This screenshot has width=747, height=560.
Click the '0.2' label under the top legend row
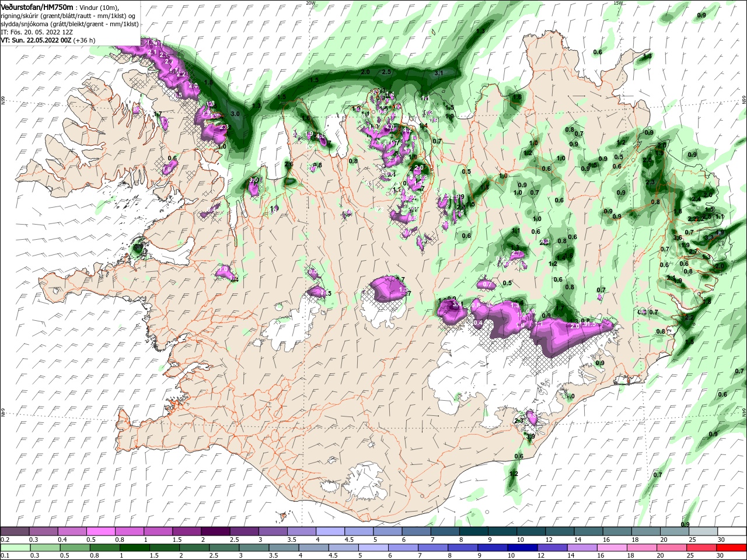5,540
